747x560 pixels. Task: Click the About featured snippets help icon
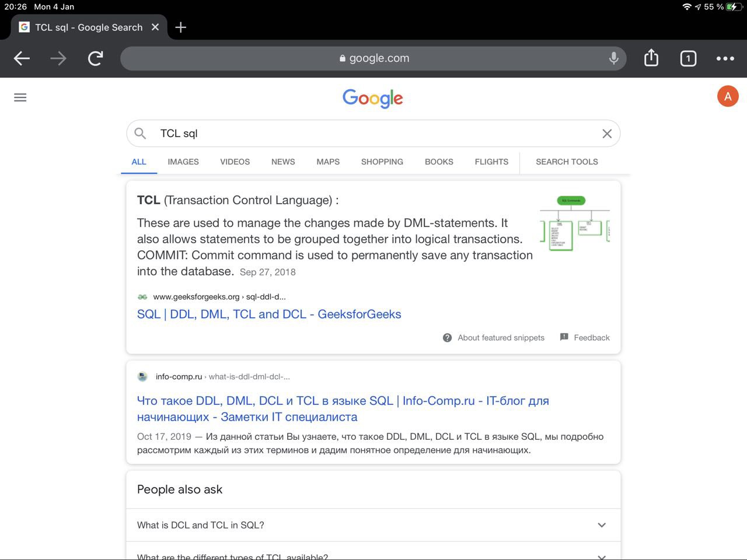tap(447, 338)
